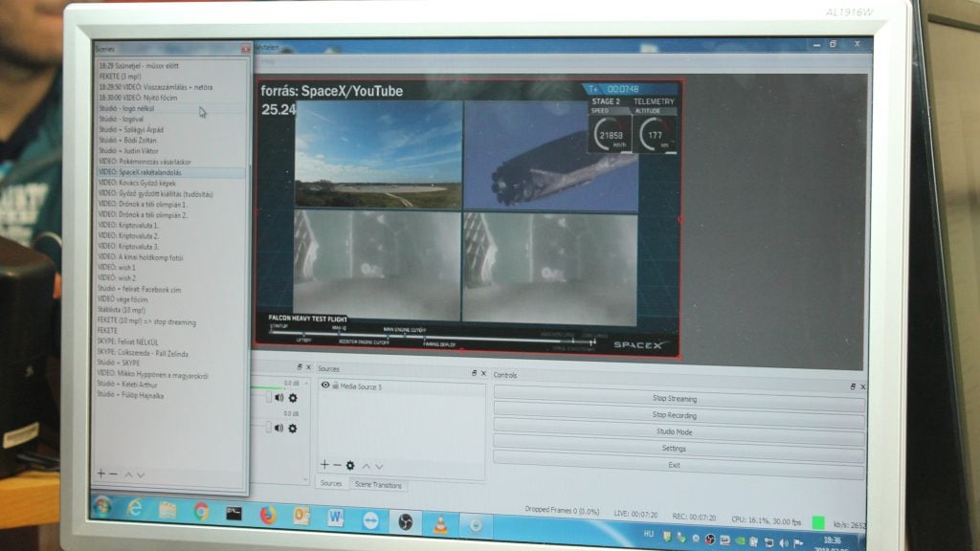Switch to the Sources tab
Screen dimensions: 980x551
(330, 483)
